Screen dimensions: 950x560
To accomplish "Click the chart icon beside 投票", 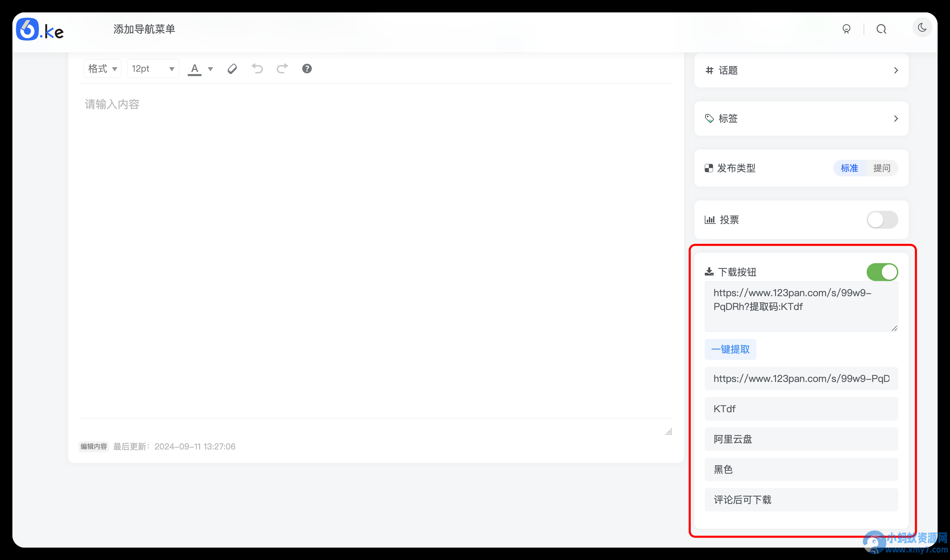I will tap(710, 220).
